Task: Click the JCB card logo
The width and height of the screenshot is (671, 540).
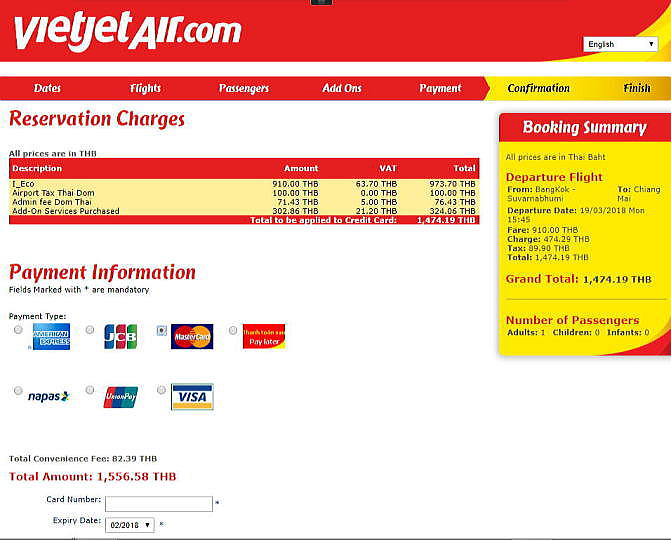Action: pos(121,336)
